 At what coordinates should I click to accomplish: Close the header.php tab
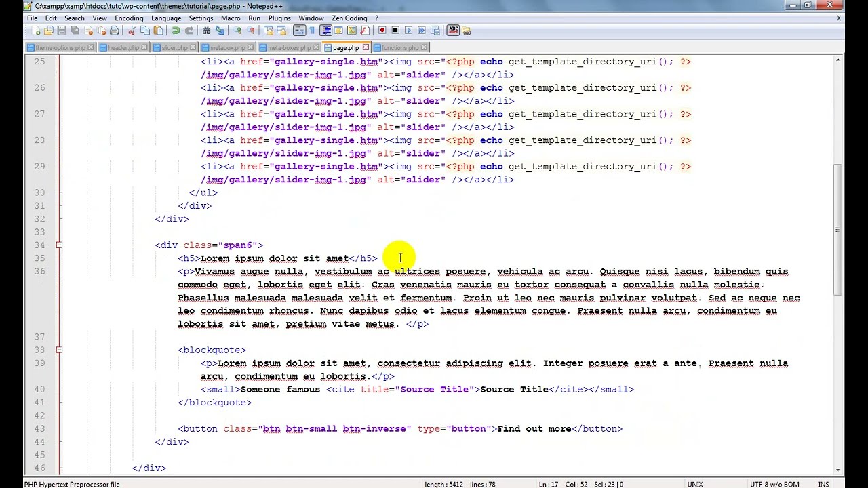click(144, 47)
